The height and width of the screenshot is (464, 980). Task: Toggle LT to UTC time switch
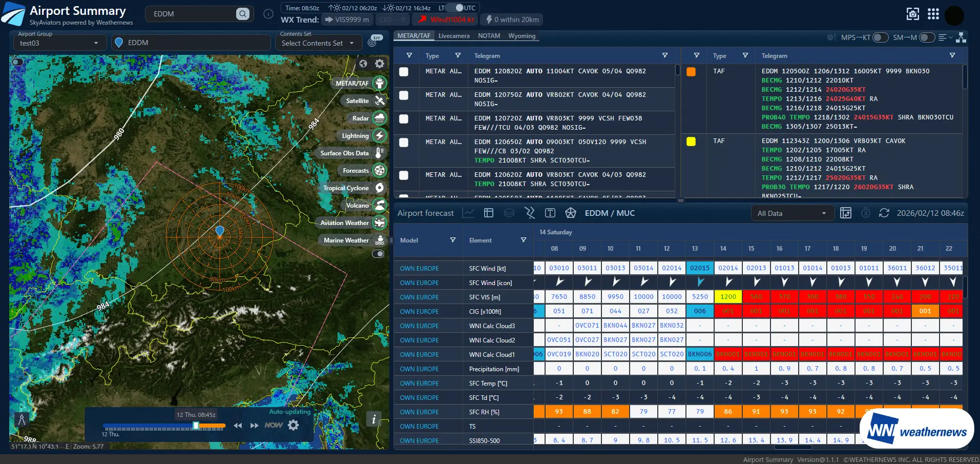pos(454,8)
